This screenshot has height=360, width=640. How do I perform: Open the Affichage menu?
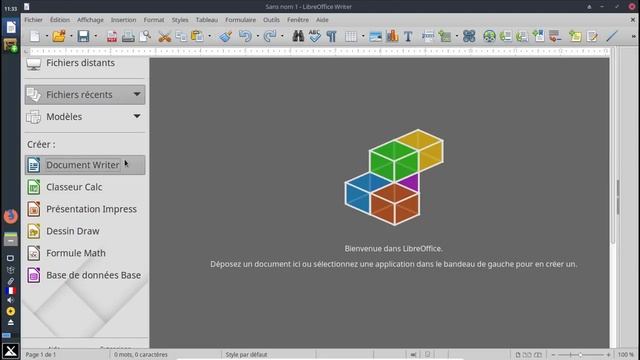(x=90, y=20)
